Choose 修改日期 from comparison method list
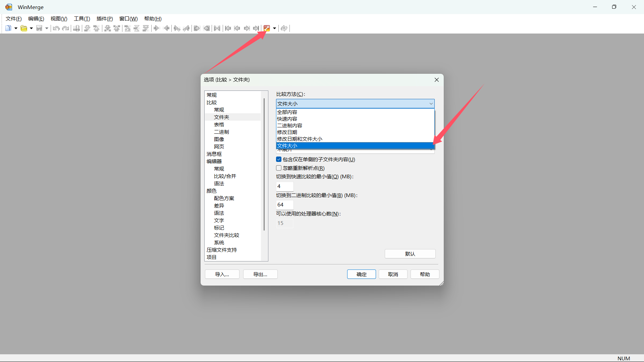The image size is (644, 362). pos(355,132)
